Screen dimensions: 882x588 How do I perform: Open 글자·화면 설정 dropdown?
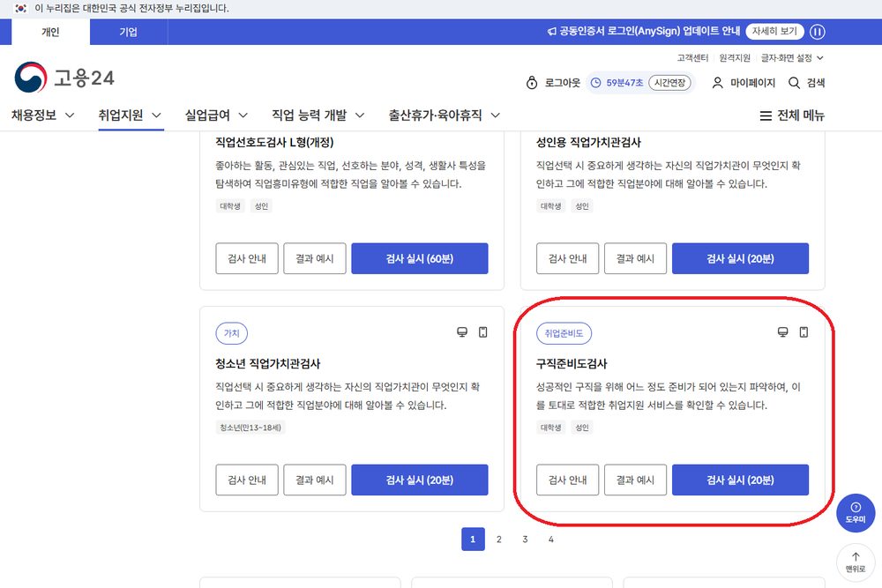tap(792, 58)
